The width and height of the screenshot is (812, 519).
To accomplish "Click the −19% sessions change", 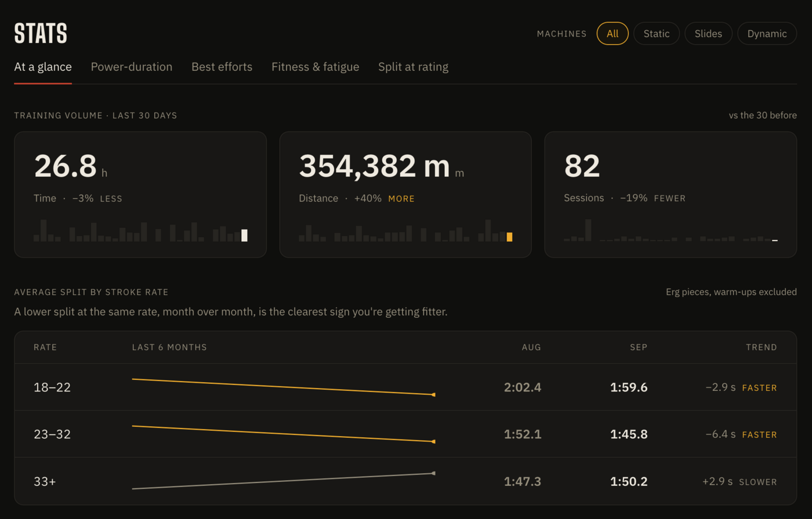I will pyautogui.click(x=633, y=198).
